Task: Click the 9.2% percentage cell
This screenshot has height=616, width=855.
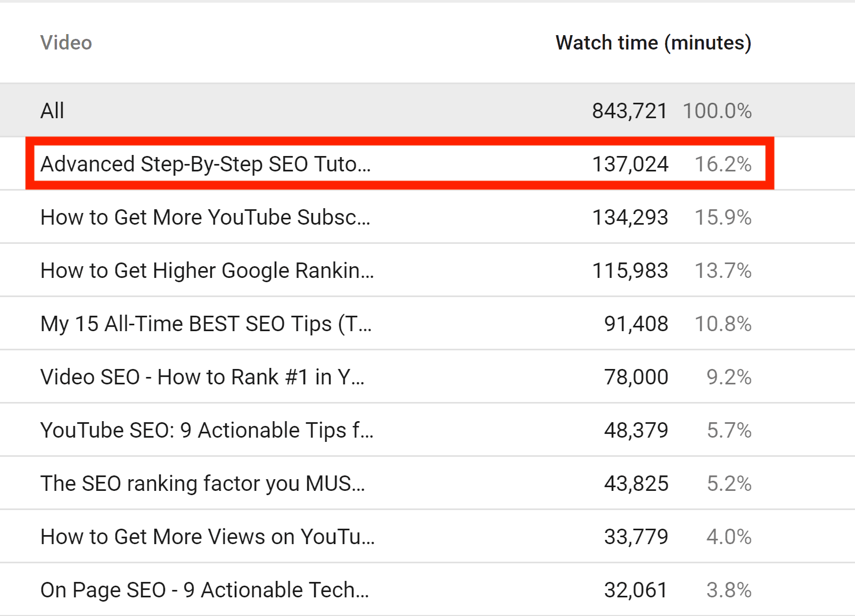Action: pos(729,377)
